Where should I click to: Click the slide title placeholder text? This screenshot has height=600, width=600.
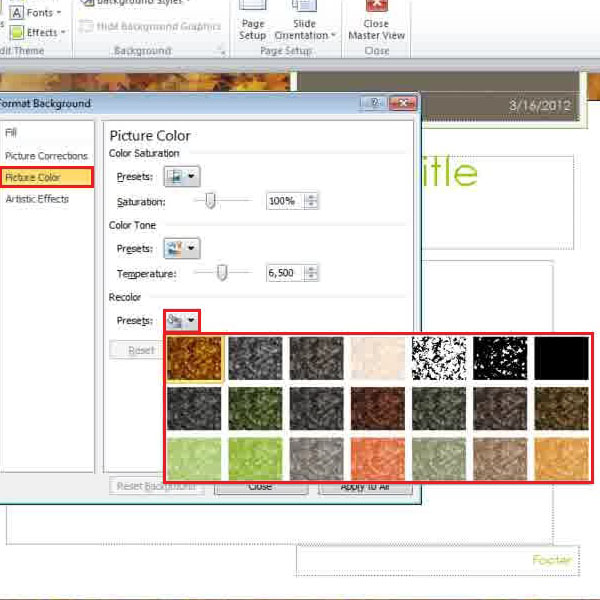[450, 173]
